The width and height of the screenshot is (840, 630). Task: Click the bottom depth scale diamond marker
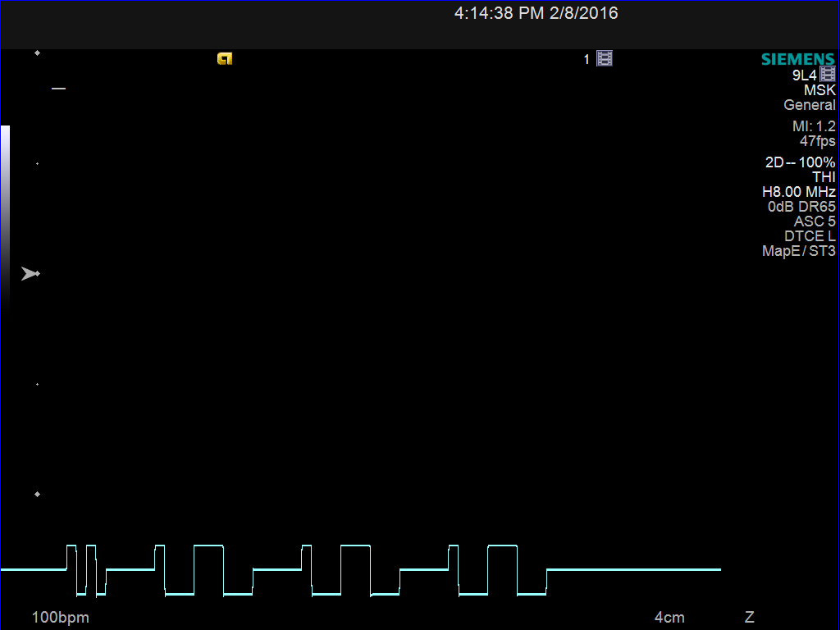(x=37, y=494)
